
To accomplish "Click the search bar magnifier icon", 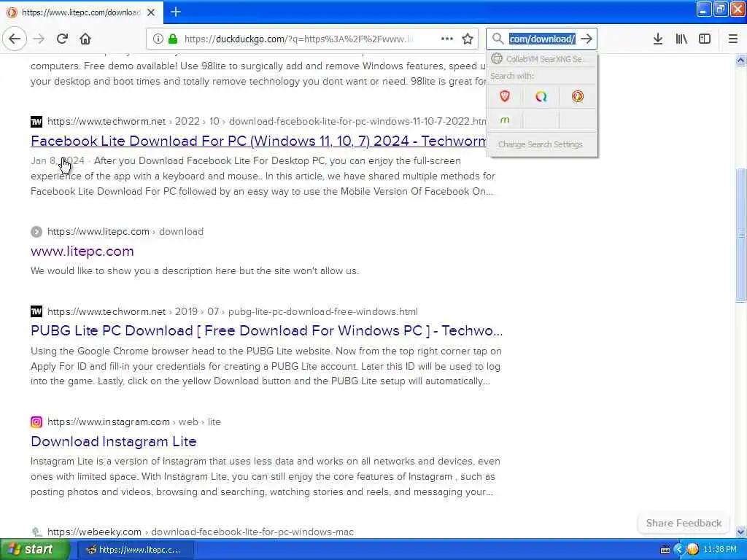I will [498, 39].
